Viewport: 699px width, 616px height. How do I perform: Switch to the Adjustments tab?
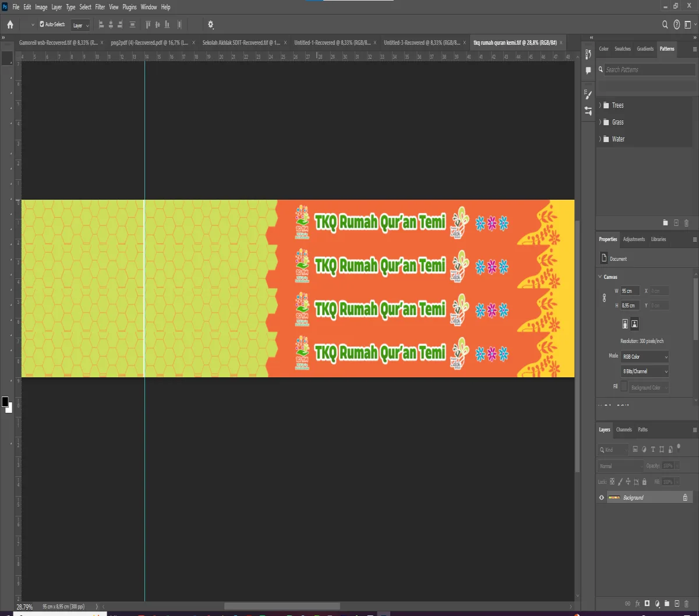634,239
